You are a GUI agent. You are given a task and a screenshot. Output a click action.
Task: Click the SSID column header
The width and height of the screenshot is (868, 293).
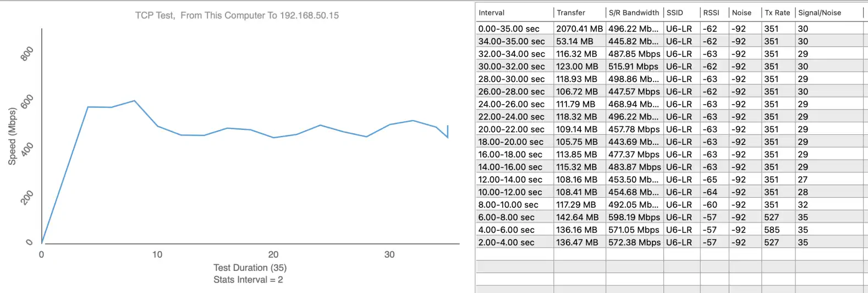(675, 13)
